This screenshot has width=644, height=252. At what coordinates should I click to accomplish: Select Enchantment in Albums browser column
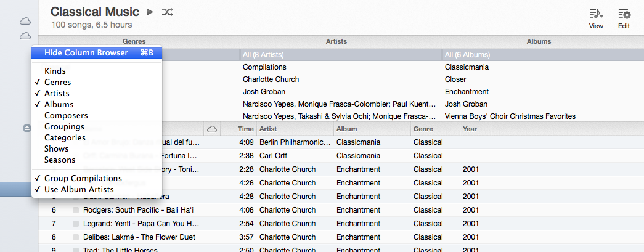543,92
